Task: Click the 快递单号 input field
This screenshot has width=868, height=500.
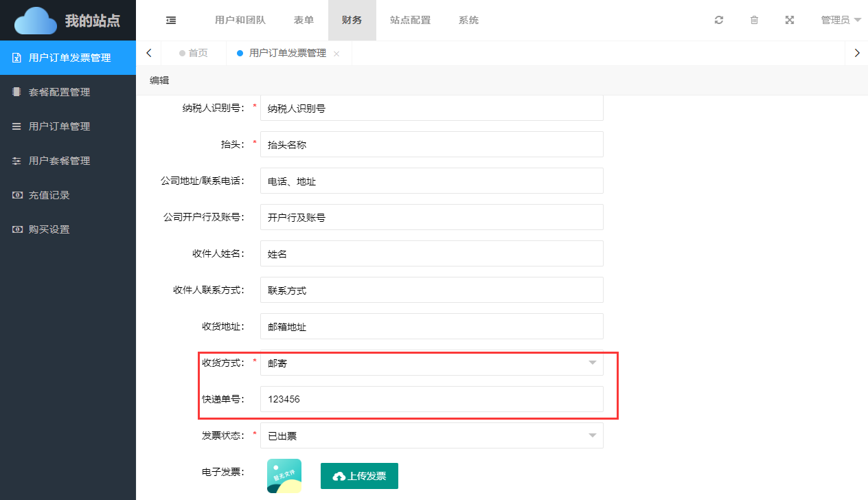Action: point(431,399)
